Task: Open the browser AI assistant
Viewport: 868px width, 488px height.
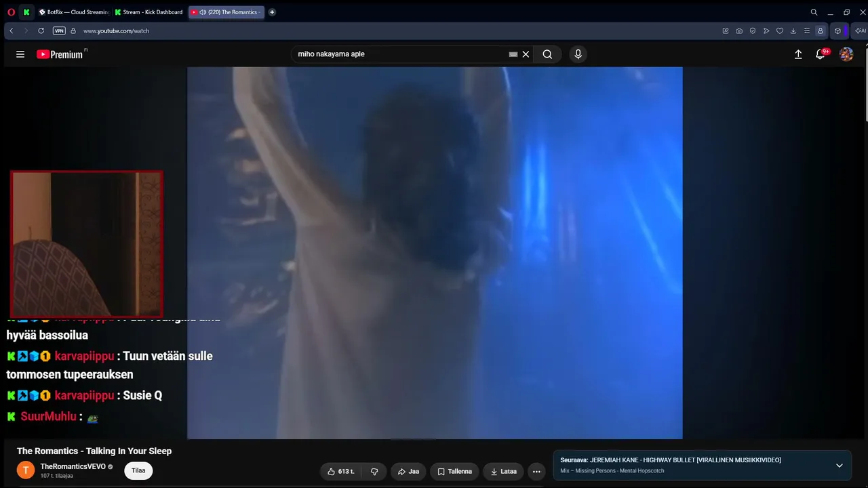Action: point(860,30)
